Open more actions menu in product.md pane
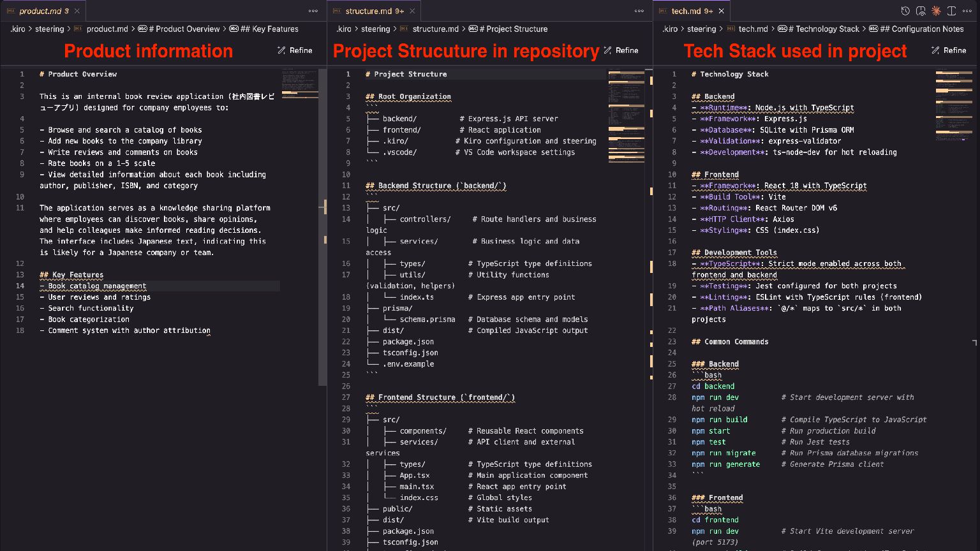The image size is (980, 551). pos(313,11)
